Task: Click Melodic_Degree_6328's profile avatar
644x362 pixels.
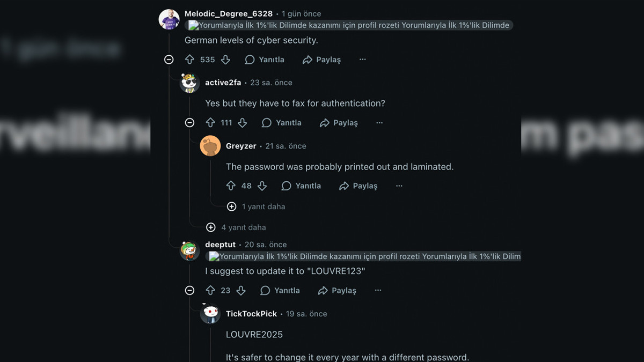Action: click(169, 19)
